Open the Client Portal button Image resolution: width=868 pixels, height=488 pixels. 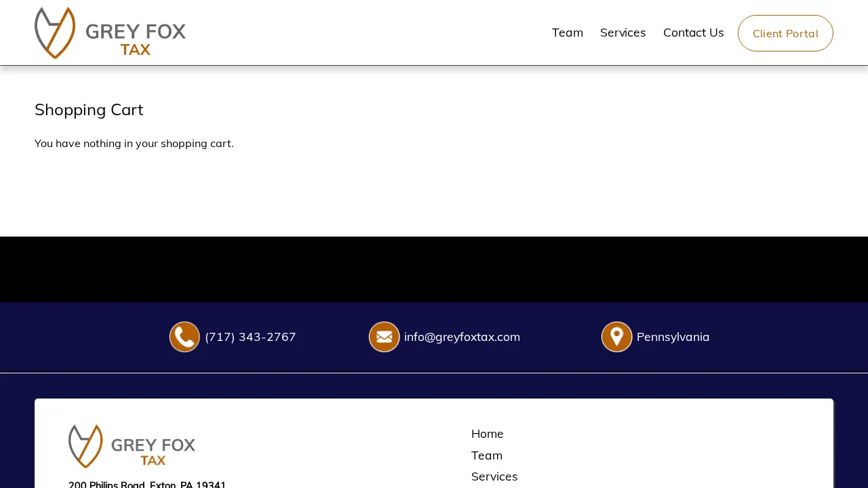785,33
